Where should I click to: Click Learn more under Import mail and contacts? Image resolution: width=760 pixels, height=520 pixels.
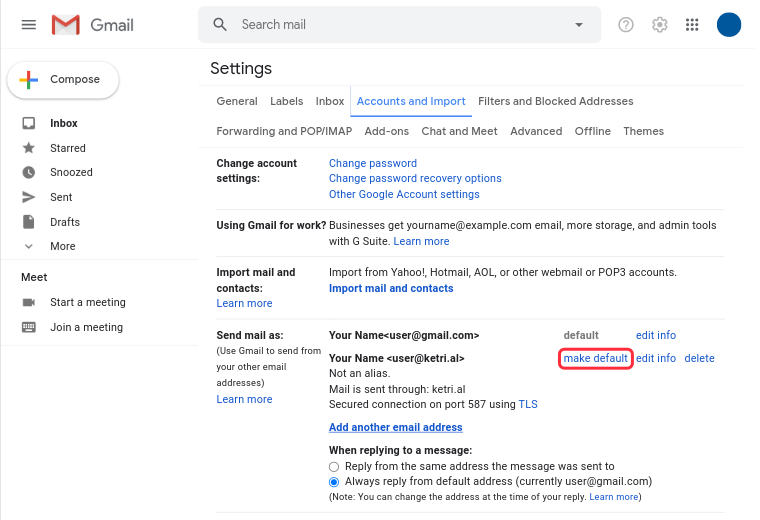244,303
